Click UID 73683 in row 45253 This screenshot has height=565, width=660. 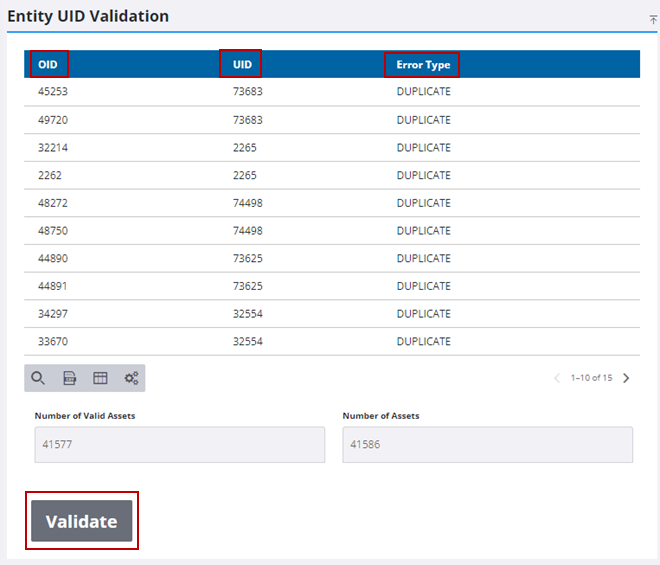(248, 91)
